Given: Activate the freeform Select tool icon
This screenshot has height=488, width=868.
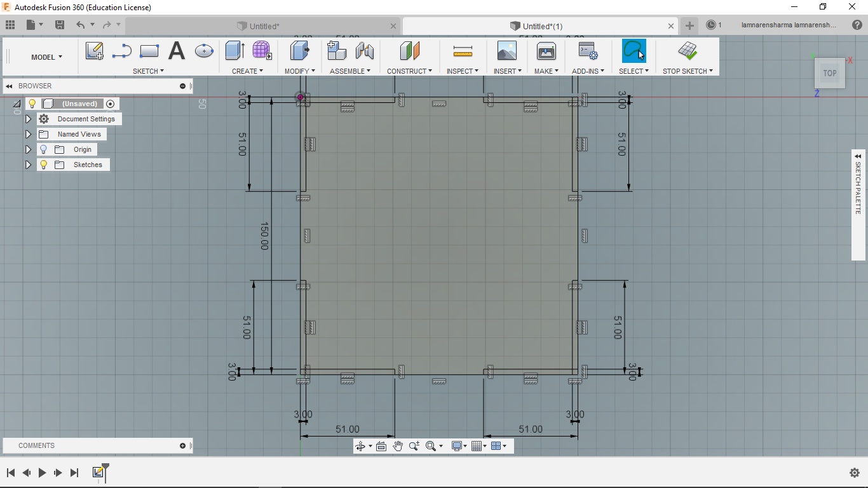Looking at the screenshot, I should pyautogui.click(x=634, y=51).
